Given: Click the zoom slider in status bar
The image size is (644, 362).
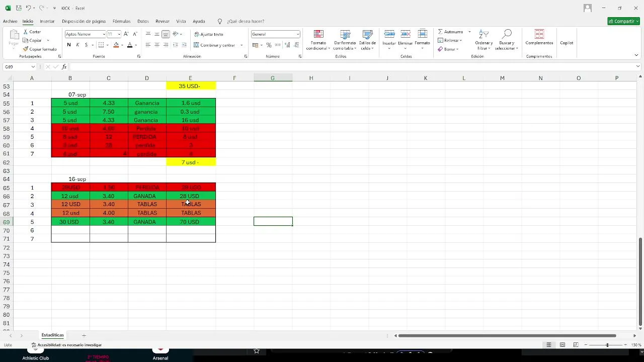Looking at the screenshot, I should click(x=607, y=345).
